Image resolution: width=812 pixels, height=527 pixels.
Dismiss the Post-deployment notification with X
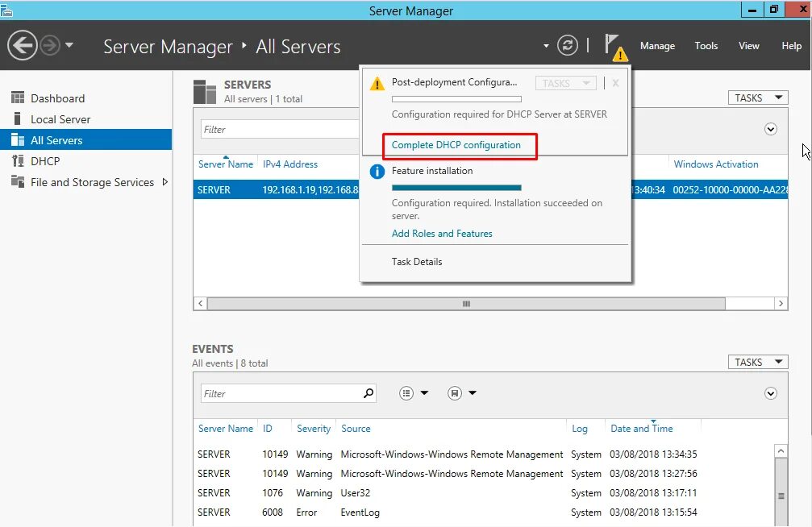615,83
